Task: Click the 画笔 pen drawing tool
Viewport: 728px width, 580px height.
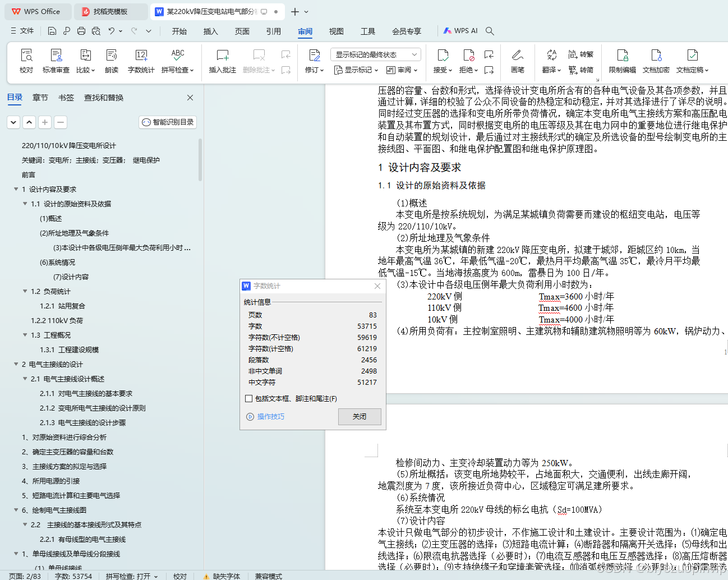Action: tap(518, 61)
